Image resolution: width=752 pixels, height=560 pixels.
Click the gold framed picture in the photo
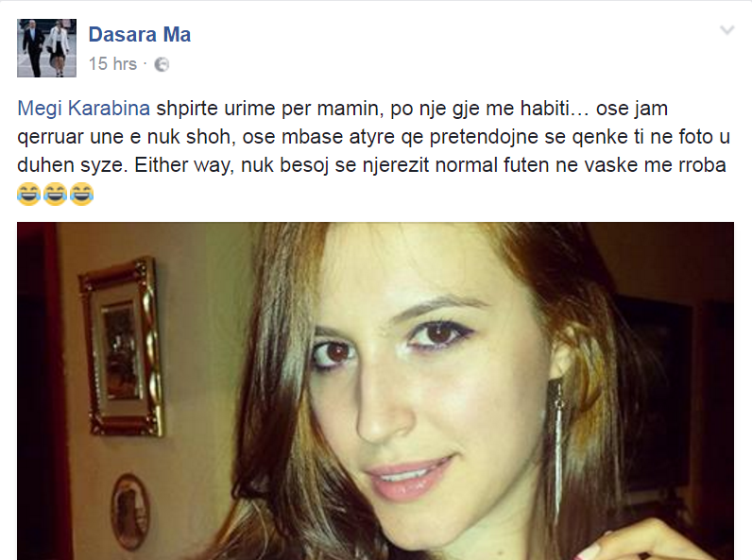[x=121, y=348]
